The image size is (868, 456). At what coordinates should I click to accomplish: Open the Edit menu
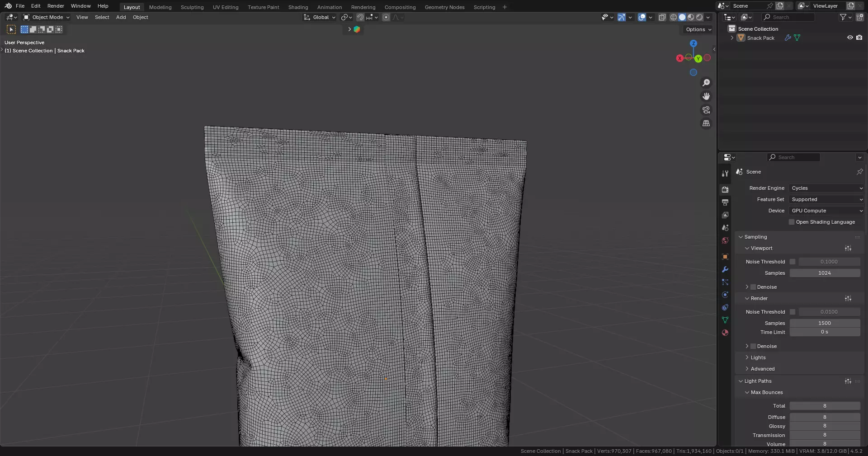click(x=36, y=6)
